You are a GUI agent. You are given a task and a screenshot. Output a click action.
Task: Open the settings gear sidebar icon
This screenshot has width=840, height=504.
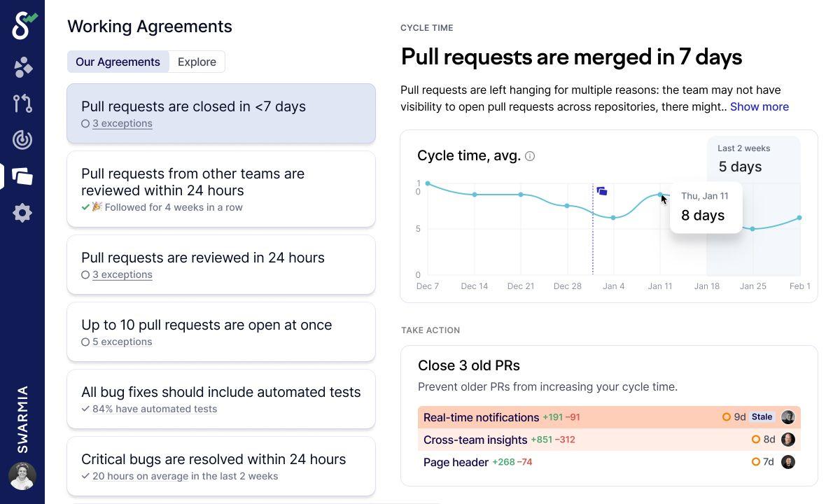coord(22,213)
